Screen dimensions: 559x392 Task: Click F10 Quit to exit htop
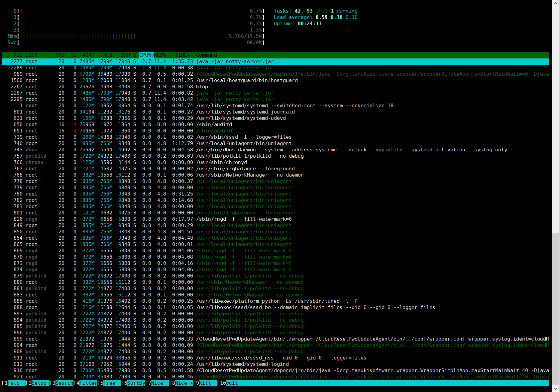tap(228, 383)
